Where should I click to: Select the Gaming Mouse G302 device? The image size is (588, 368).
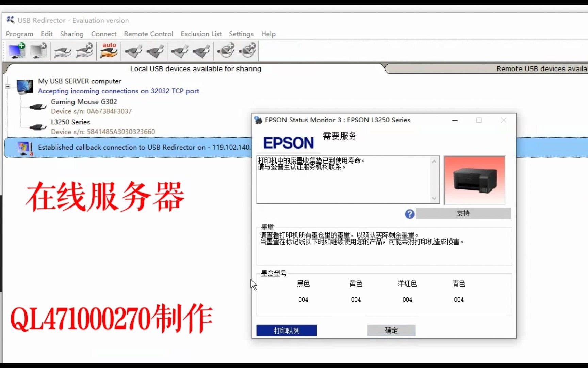pos(84,102)
